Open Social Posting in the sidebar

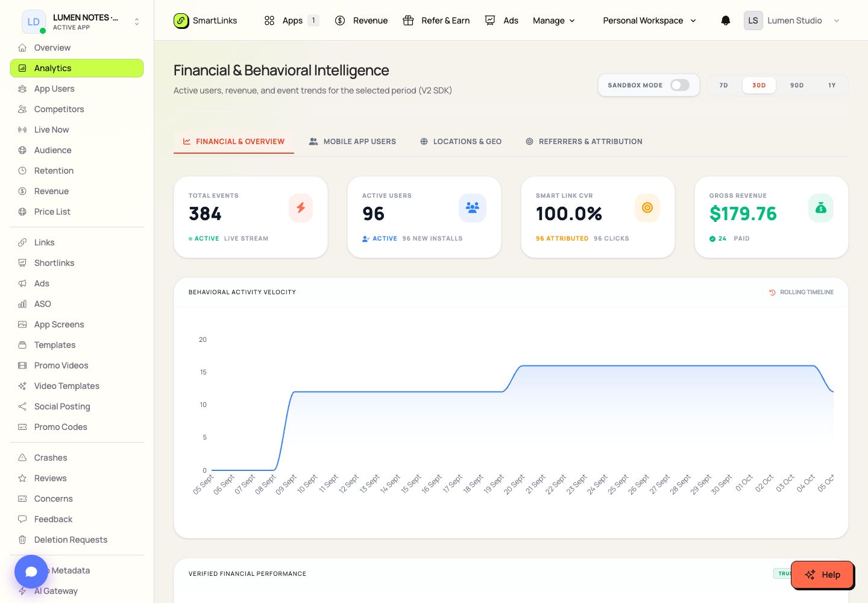coord(77,406)
